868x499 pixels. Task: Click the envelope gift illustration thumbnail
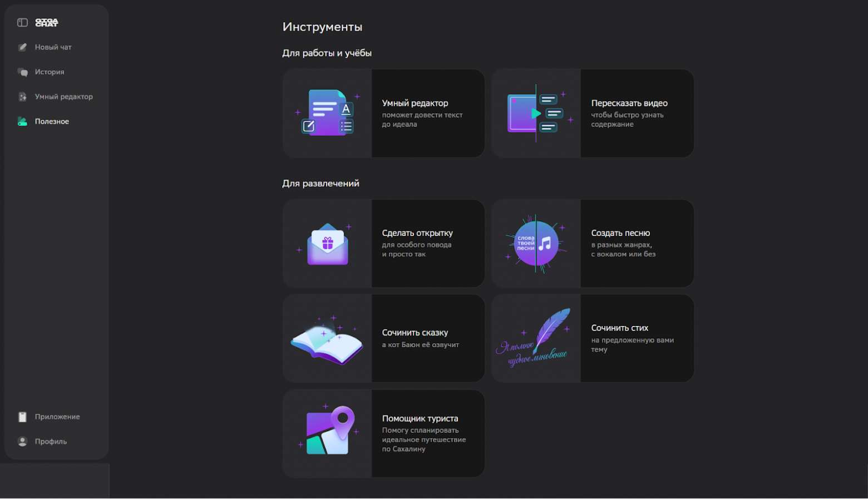327,244
